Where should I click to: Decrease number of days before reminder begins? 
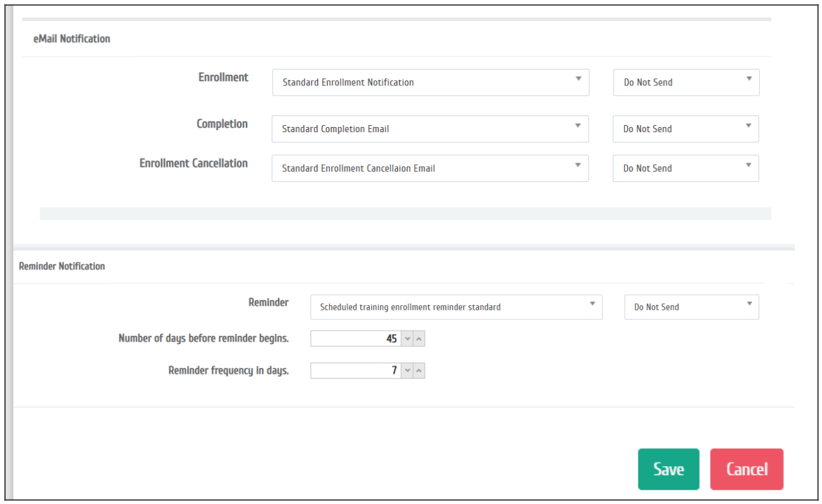pos(406,339)
